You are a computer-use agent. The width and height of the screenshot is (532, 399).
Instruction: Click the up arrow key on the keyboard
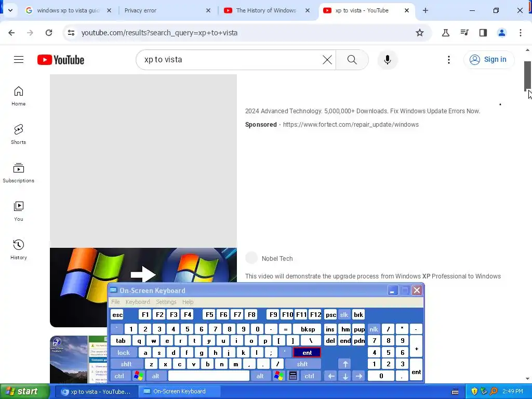(345, 364)
